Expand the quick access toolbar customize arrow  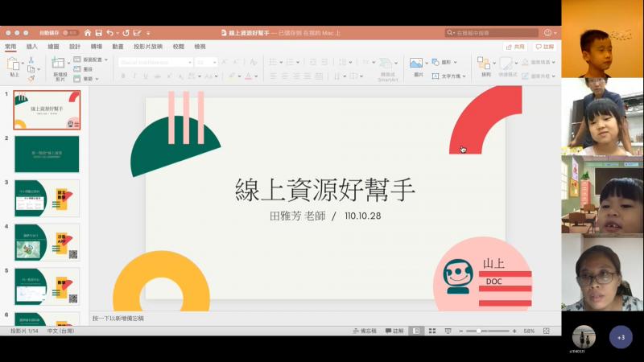point(148,33)
